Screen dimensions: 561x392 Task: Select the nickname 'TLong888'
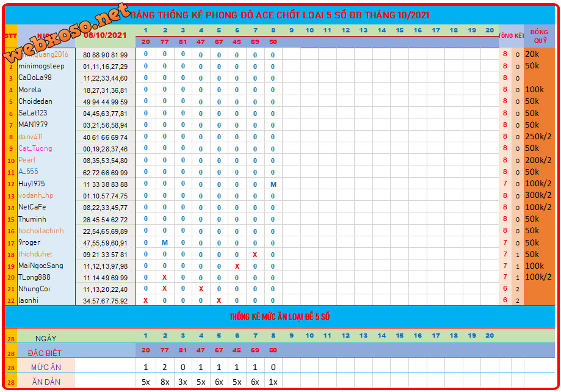pyautogui.click(x=34, y=277)
